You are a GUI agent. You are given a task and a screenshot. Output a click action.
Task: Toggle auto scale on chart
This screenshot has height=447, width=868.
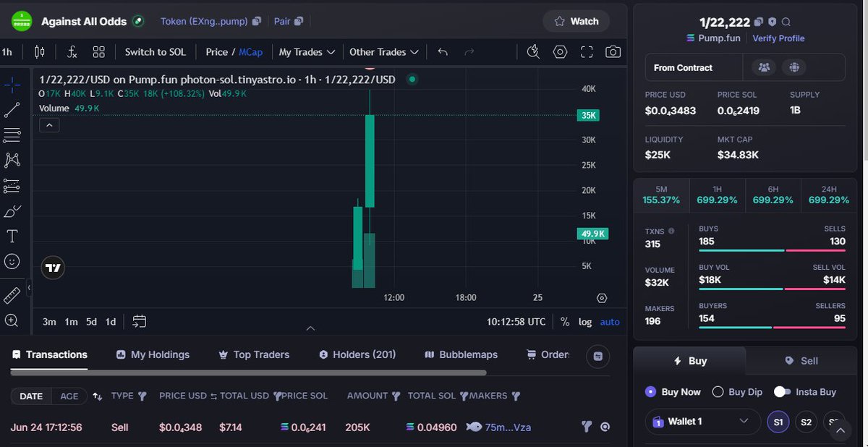[x=610, y=321]
